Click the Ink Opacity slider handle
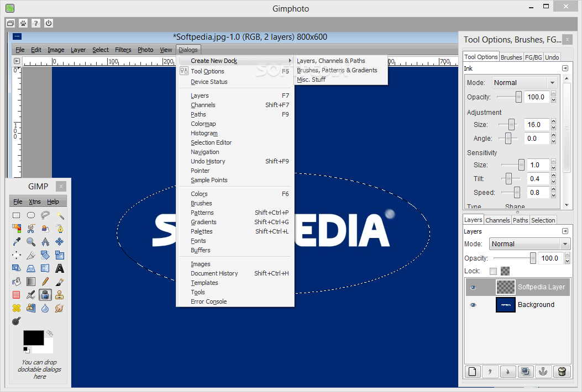Screen dimensions: 582x392 518,97
